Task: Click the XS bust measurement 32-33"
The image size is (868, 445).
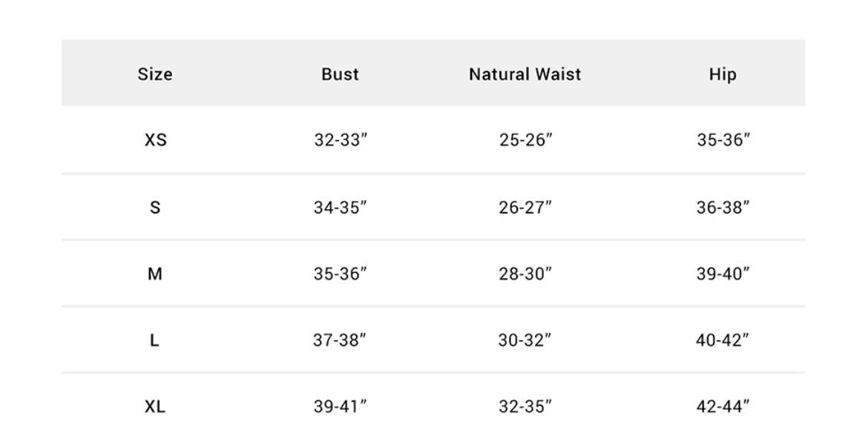Action: (341, 140)
